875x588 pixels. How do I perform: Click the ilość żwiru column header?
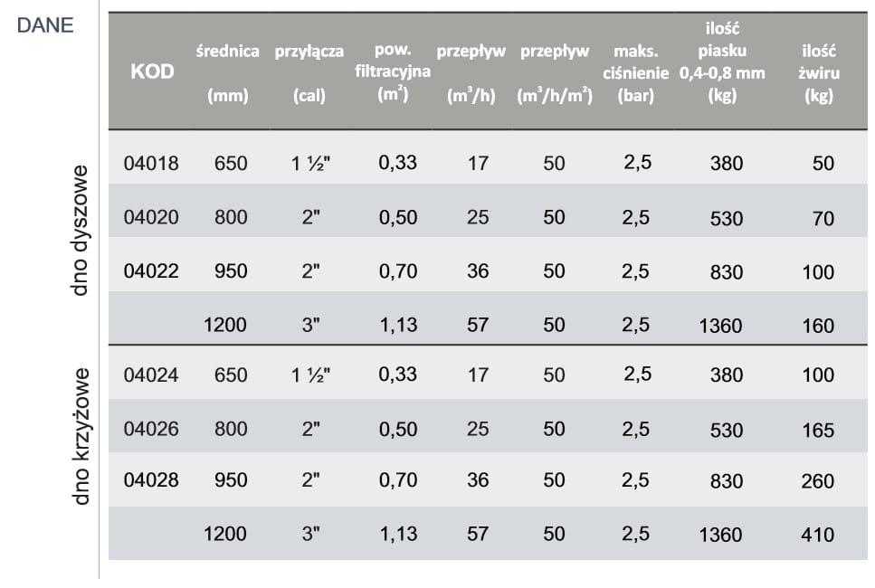click(x=818, y=72)
